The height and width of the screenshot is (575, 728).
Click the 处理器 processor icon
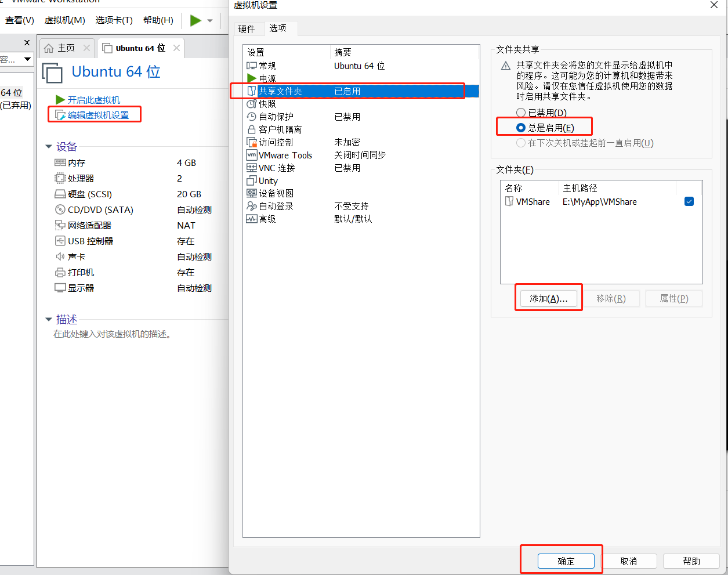60,178
